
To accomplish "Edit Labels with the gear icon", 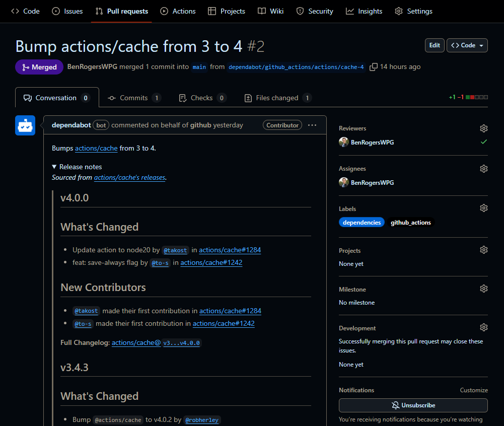I will coord(484,208).
